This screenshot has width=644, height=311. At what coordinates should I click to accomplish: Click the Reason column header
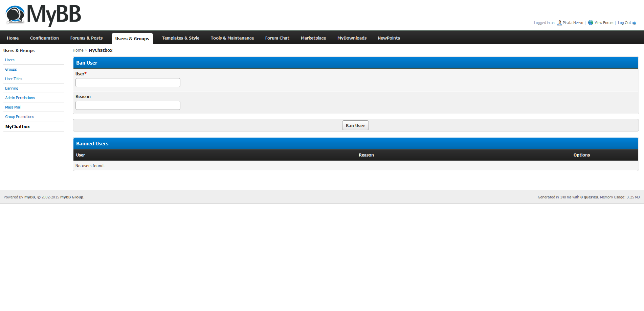click(x=366, y=155)
